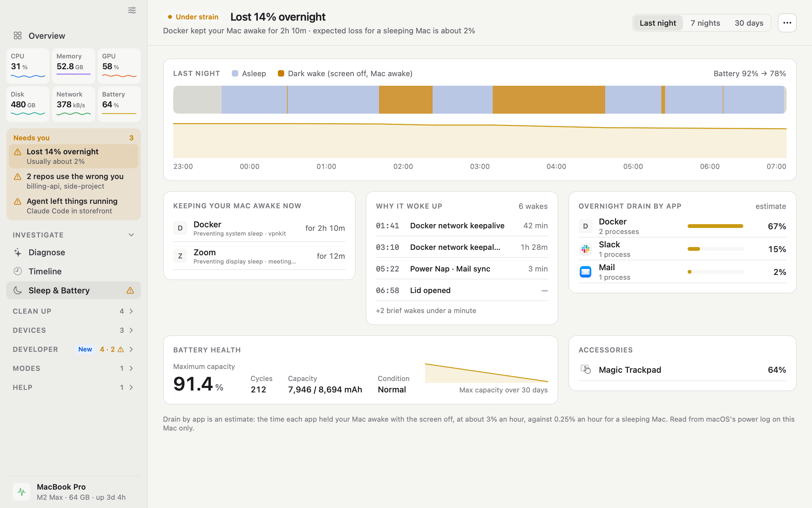Switch to the 30 days tab
This screenshot has width=812, height=508.
point(749,23)
